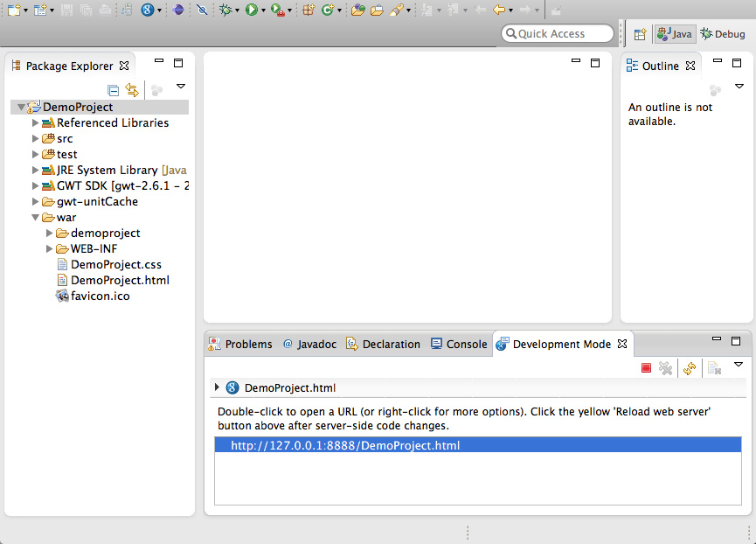Click the Remove All Terminated Launches icon

[666, 368]
